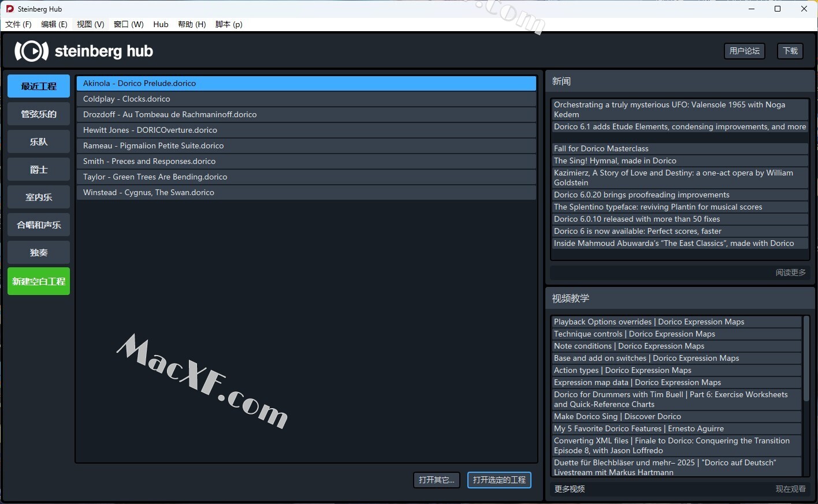Click the 阅读更多 link under news
The height and width of the screenshot is (504, 818).
click(x=790, y=272)
